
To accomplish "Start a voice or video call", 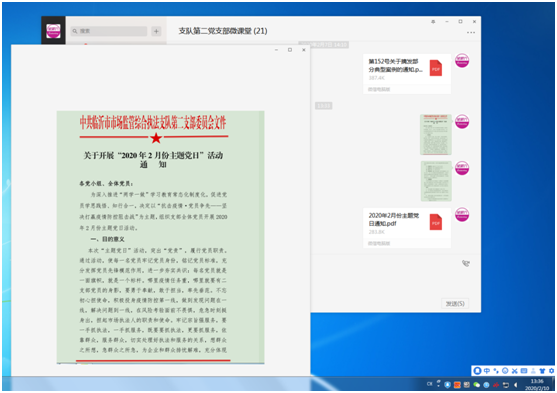I will pos(466,263).
